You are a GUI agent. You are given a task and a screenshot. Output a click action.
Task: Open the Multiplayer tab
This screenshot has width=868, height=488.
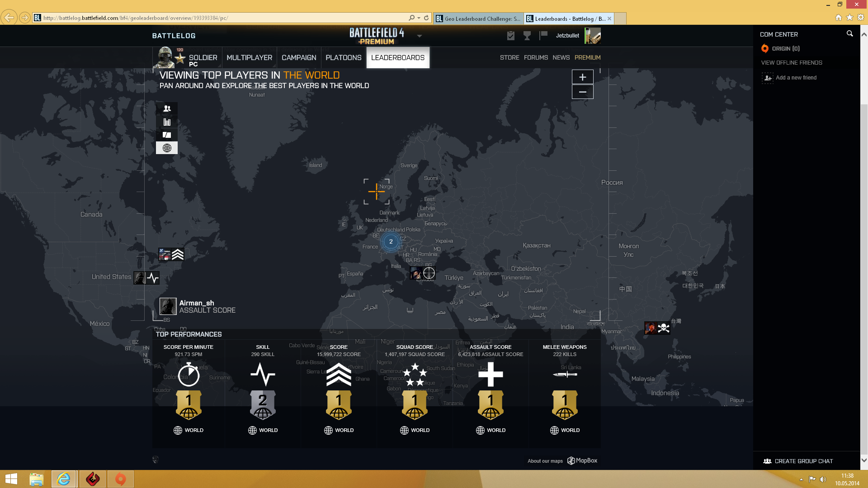tap(249, 58)
